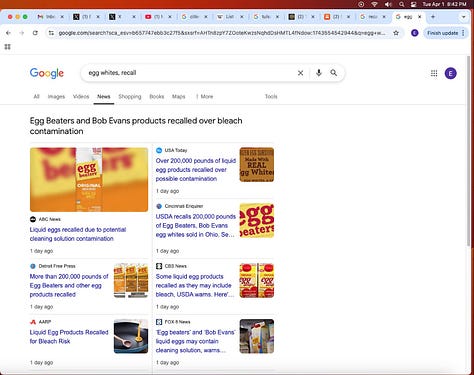Viewport: 474px width, 375px height.
Task: Open the tab search dropdown arrow
Action: (x=463, y=16)
